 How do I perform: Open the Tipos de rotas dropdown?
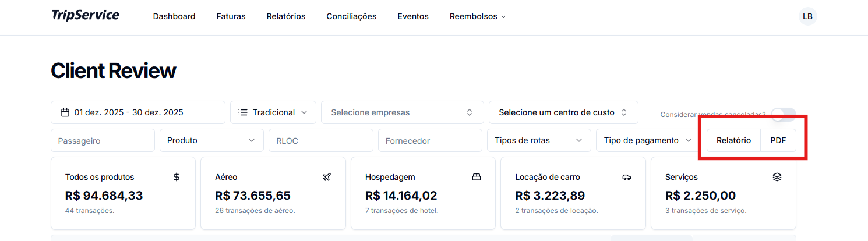[x=538, y=140]
